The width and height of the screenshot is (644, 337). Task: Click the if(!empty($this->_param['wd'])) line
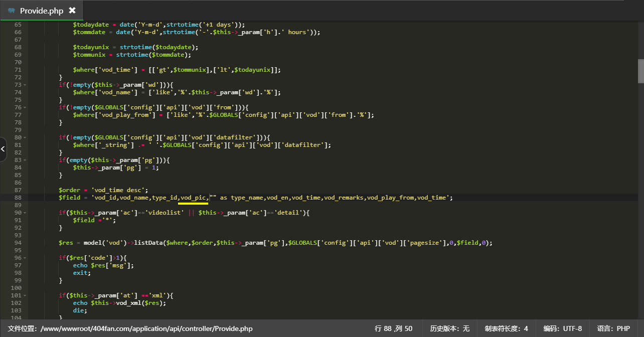[116, 85]
